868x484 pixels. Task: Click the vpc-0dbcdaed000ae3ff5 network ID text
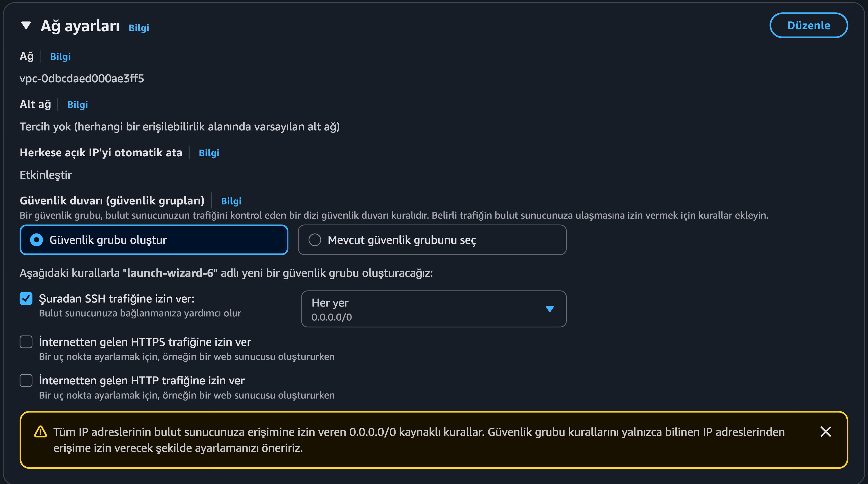(82, 78)
